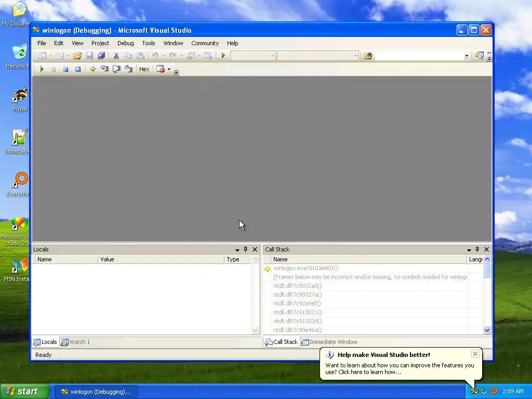Click the Windows start button
This screenshot has height=399, width=532.
coord(24,392)
